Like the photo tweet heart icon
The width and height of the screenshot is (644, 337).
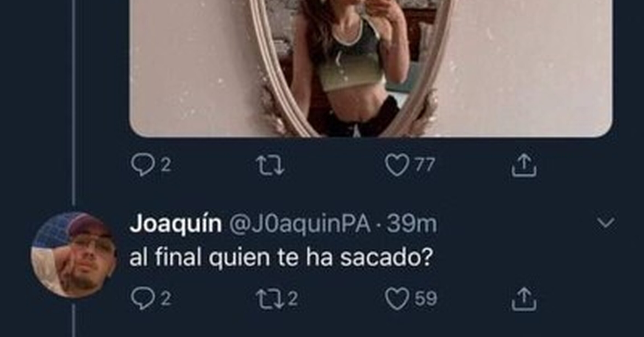tap(397, 165)
